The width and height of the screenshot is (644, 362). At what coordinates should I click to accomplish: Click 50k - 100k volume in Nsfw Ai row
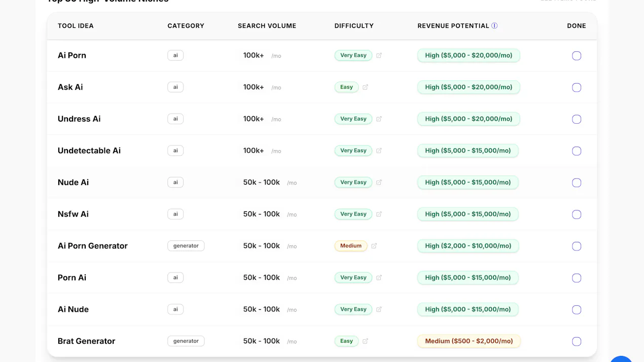[262, 214]
